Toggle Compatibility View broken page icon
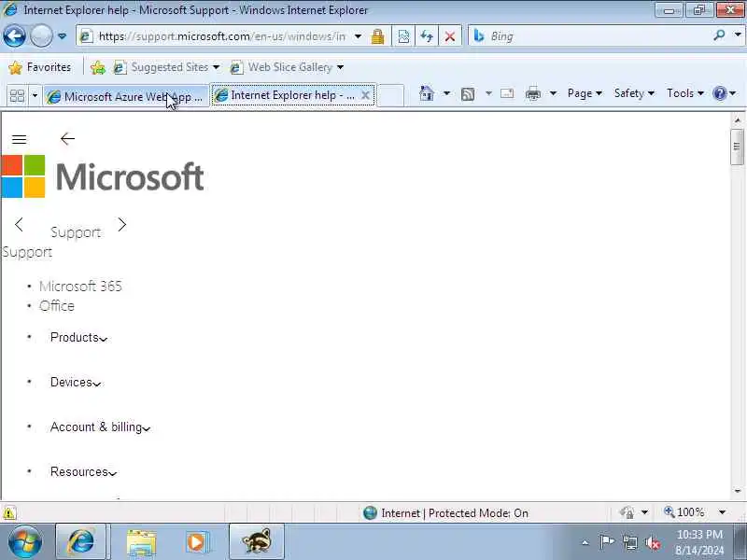The height and width of the screenshot is (560, 747). click(x=403, y=36)
